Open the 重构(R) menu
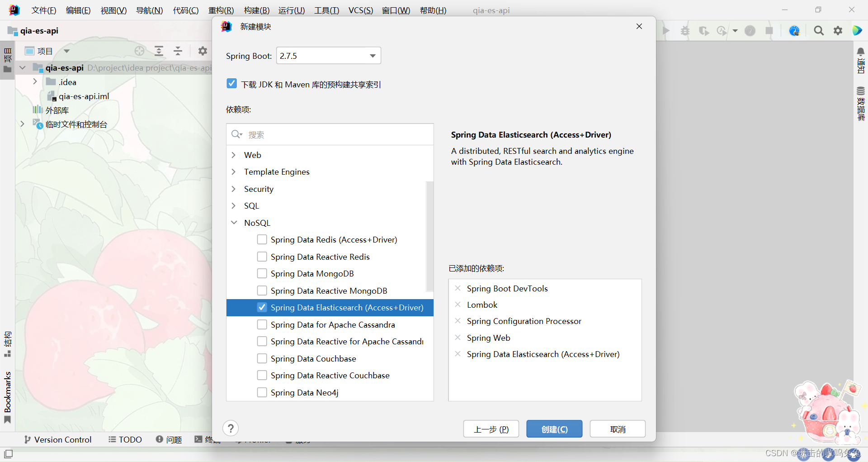The image size is (868, 462). coord(221,10)
